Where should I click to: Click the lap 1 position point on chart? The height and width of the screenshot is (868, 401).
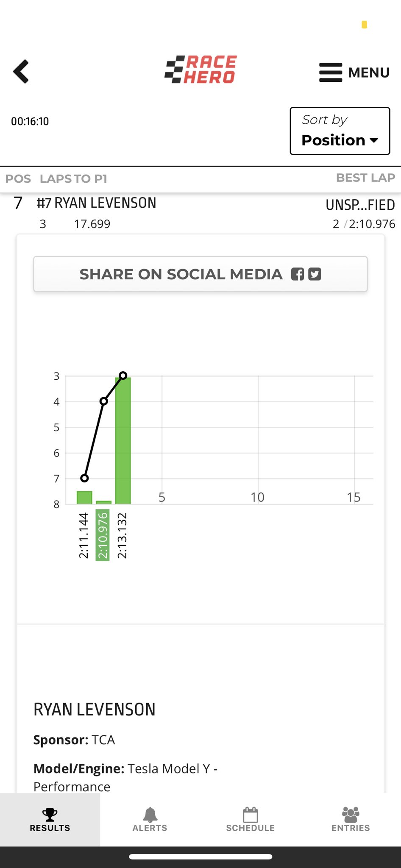pyautogui.click(x=84, y=478)
